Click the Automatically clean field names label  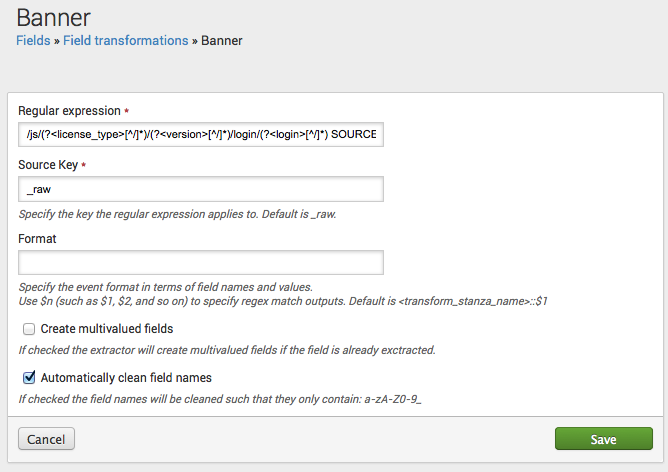tap(126, 378)
